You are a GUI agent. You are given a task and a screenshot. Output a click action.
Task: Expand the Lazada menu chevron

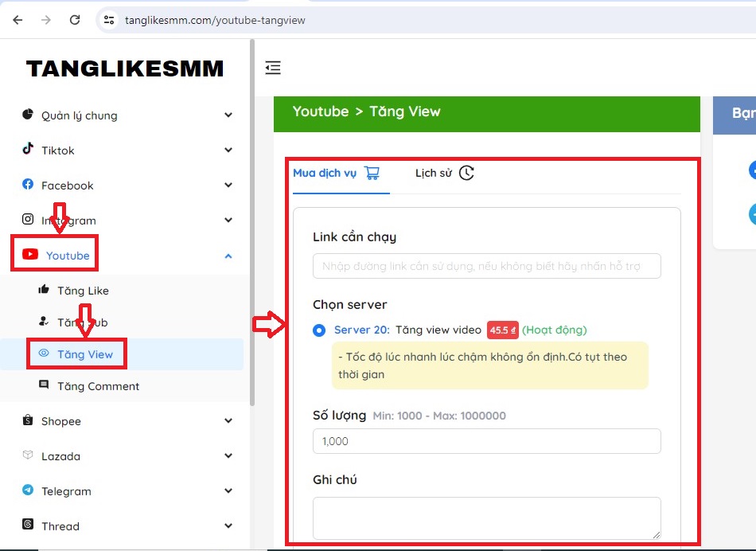tap(228, 455)
